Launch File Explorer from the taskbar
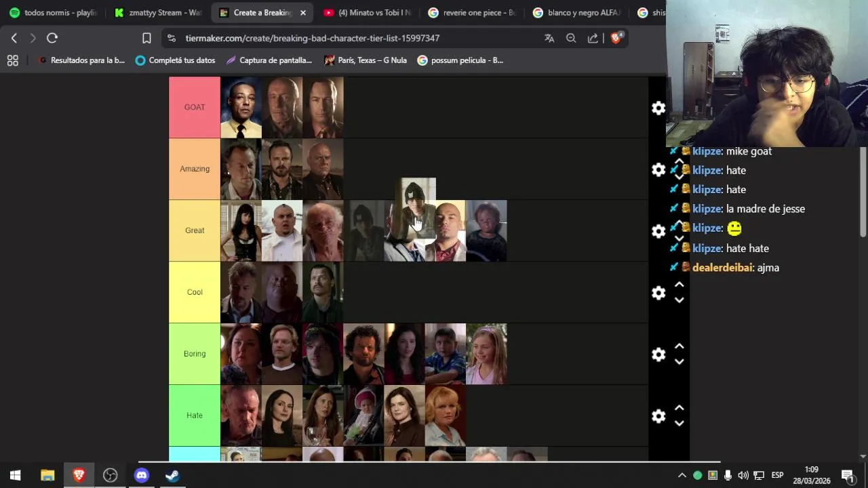Screen dimensions: 868x488 tap(47, 475)
